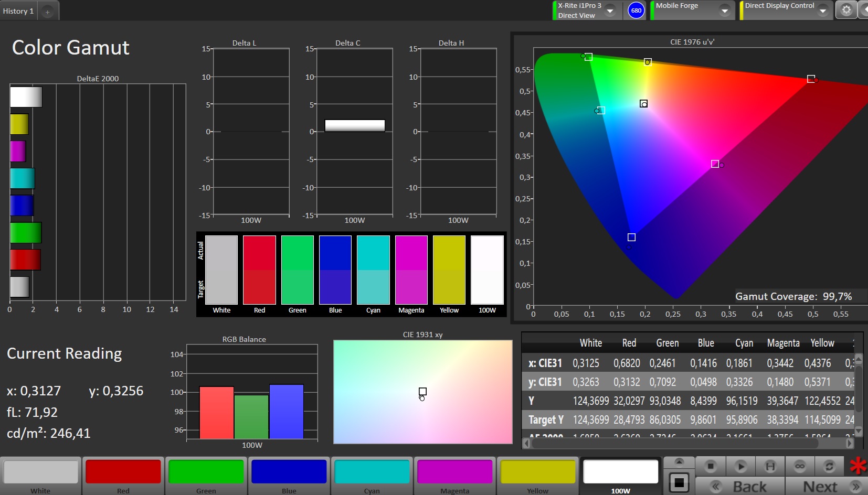Click the refresh loop icon
The width and height of the screenshot is (868, 495).
tap(829, 466)
